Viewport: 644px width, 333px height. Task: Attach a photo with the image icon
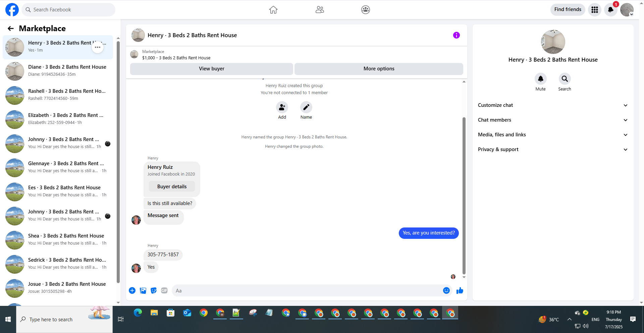click(x=143, y=290)
